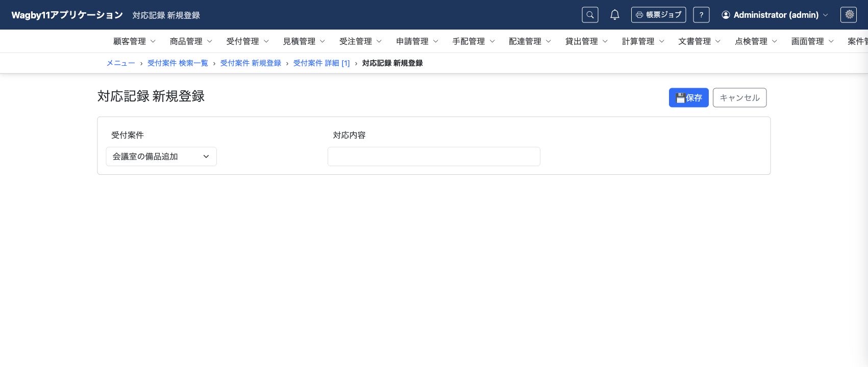Open the notifications bell icon
The width and height of the screenshot is (868, 367).
615,15
